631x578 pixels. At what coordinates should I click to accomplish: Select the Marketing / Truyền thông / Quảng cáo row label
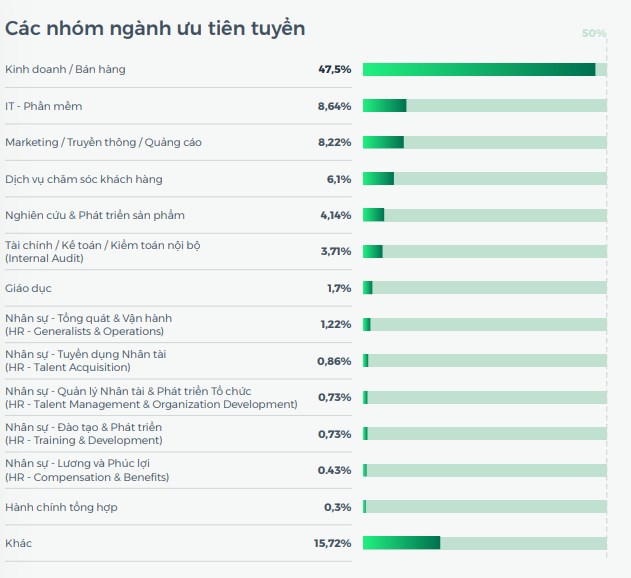103,142
